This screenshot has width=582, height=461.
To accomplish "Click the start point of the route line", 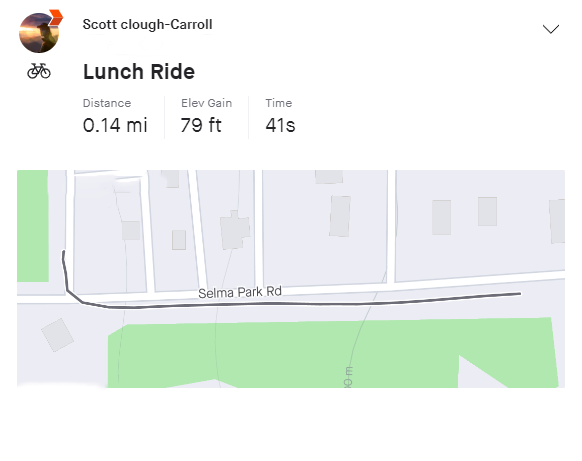I will 64,252.
